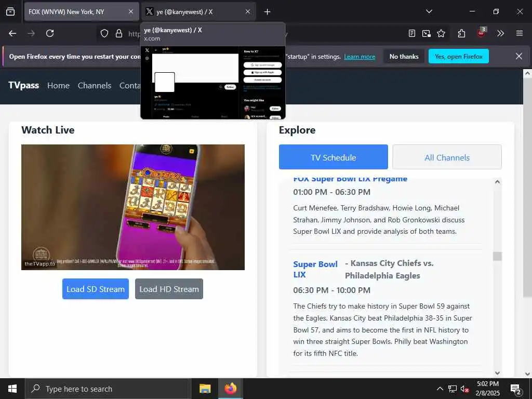Open the tracking protection shield
The width and height of the screenshot is (532, 399).
tap(104, 33)
